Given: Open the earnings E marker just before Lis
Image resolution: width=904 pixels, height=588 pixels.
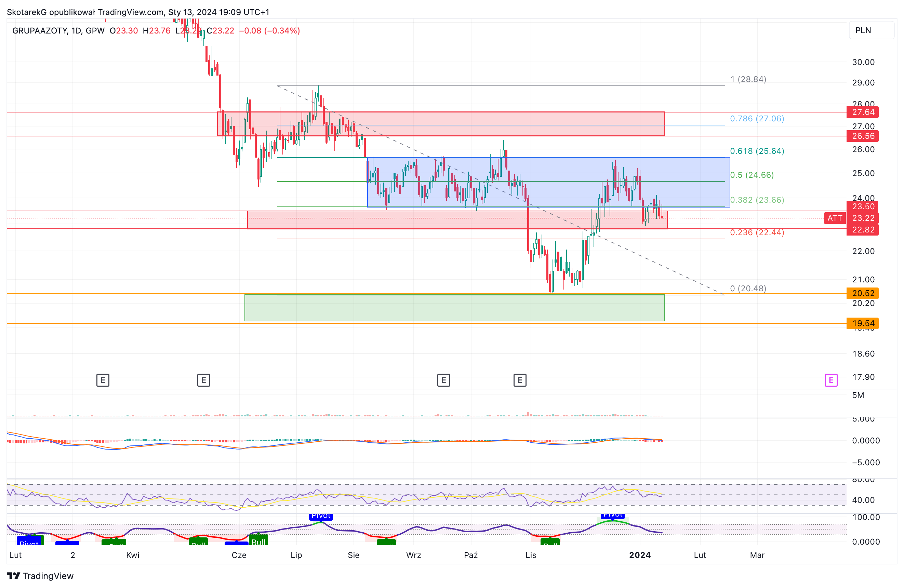Looking at the screenshot, I should (x=520, y=380).
